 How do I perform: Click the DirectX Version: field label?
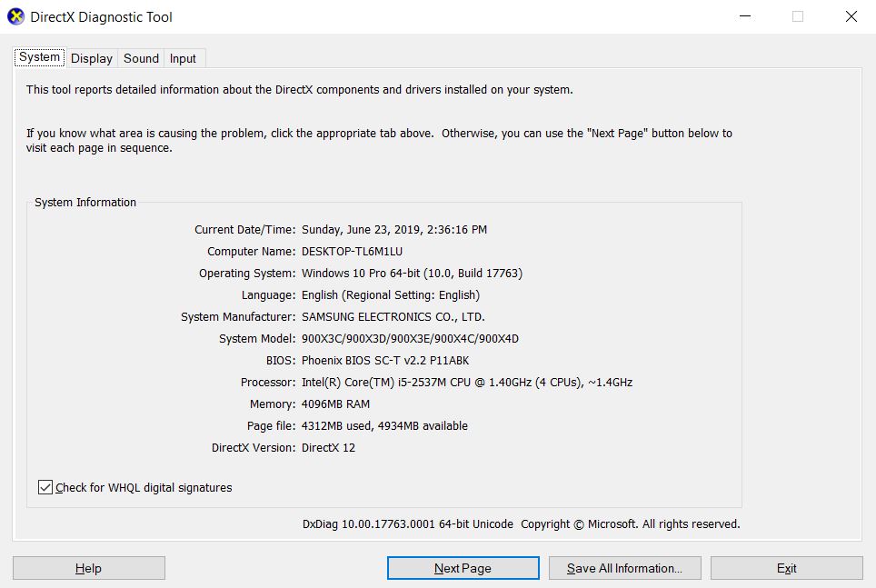(x=254, y=448)
